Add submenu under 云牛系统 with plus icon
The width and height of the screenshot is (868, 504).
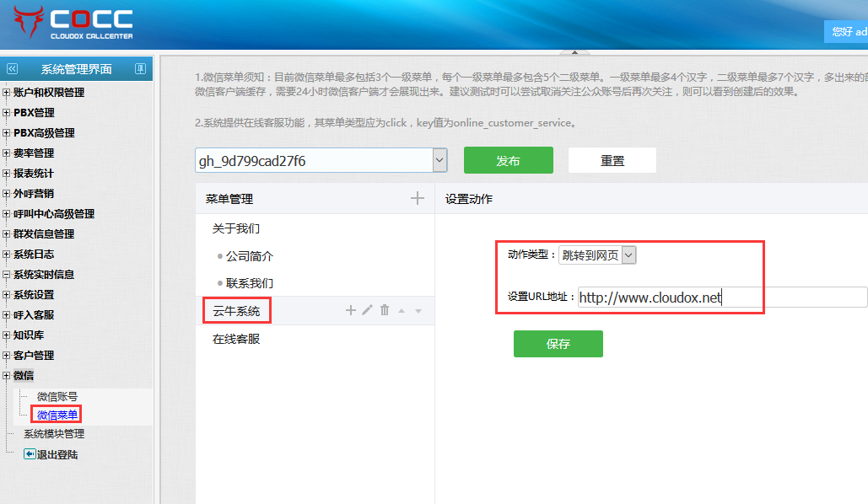tap(351, 310)
